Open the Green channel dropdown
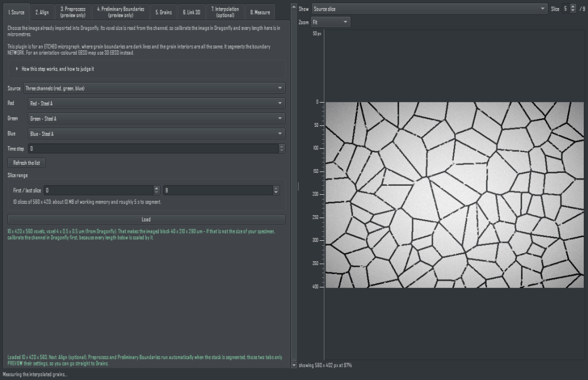The image size is (588, 380). click(157, 119)
